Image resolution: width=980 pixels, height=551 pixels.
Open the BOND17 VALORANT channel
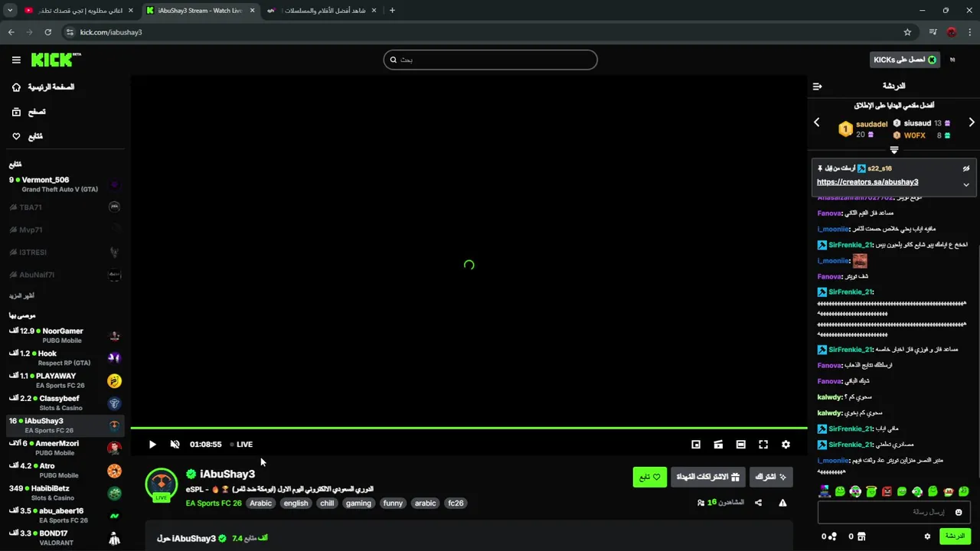64,537
